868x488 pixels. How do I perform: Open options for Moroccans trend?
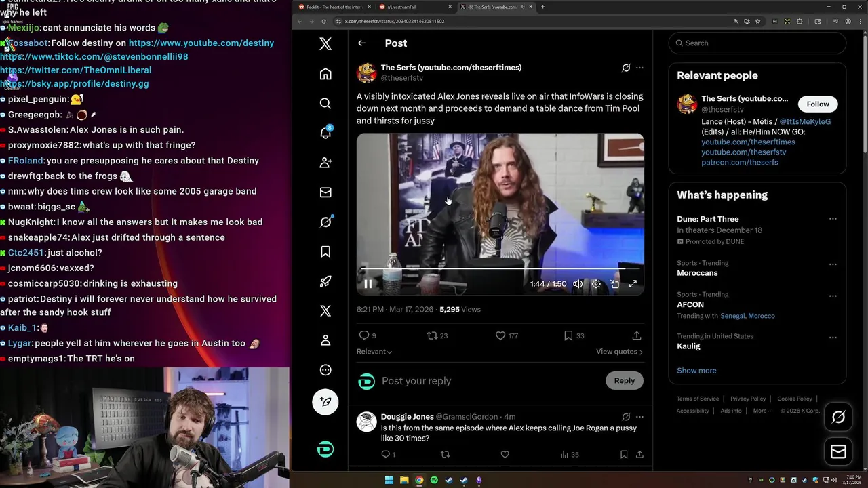[833, 264]
